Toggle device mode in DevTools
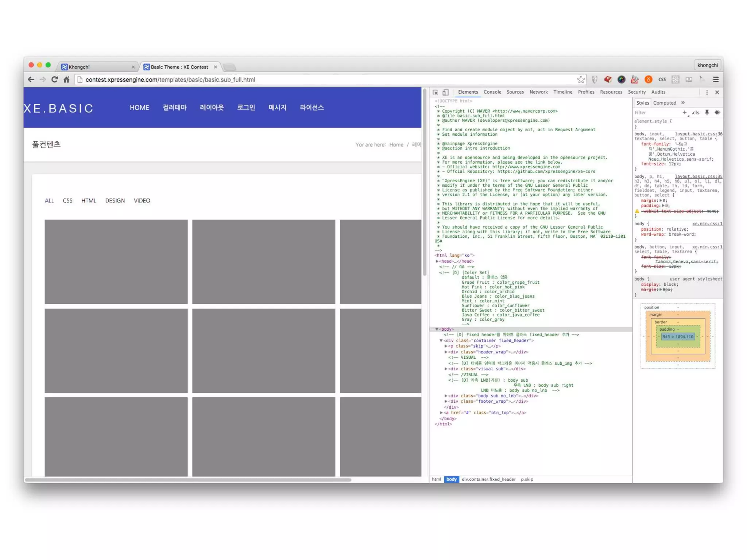The width and height of the screenshot is (747, 560). pos(445,92)
